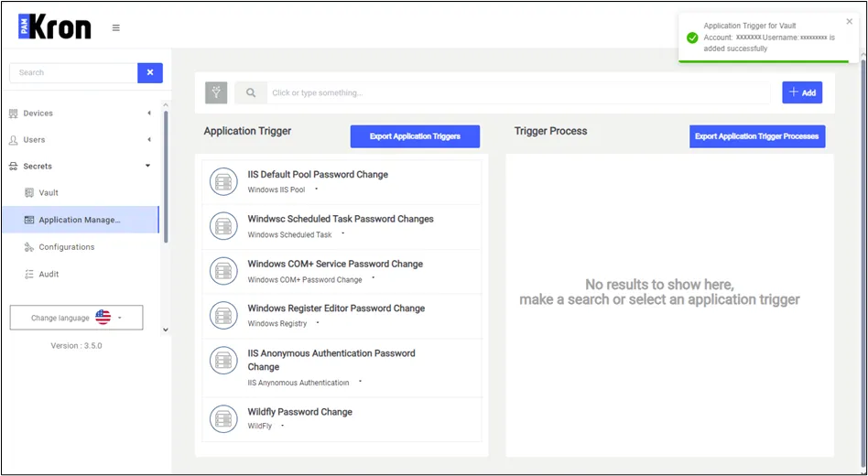This screenshot has height=476, width=868.
Task: Open the Change language dropdown
Action: [x=76, y=318]
